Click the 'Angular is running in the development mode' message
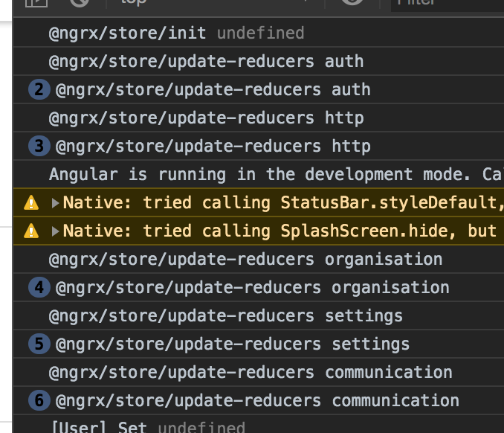This screenshot has width=504, height=433. tap(277, 175)
